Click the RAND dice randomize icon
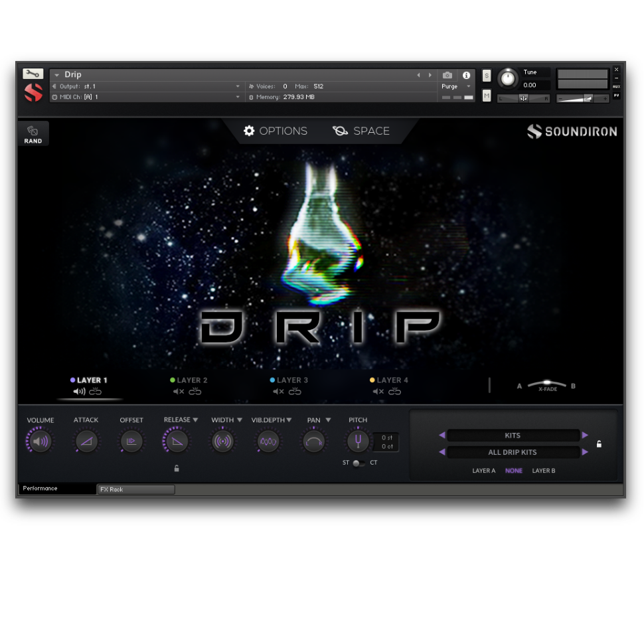The height and width of the screenshot is (644, 644). (x=33, y=131)
